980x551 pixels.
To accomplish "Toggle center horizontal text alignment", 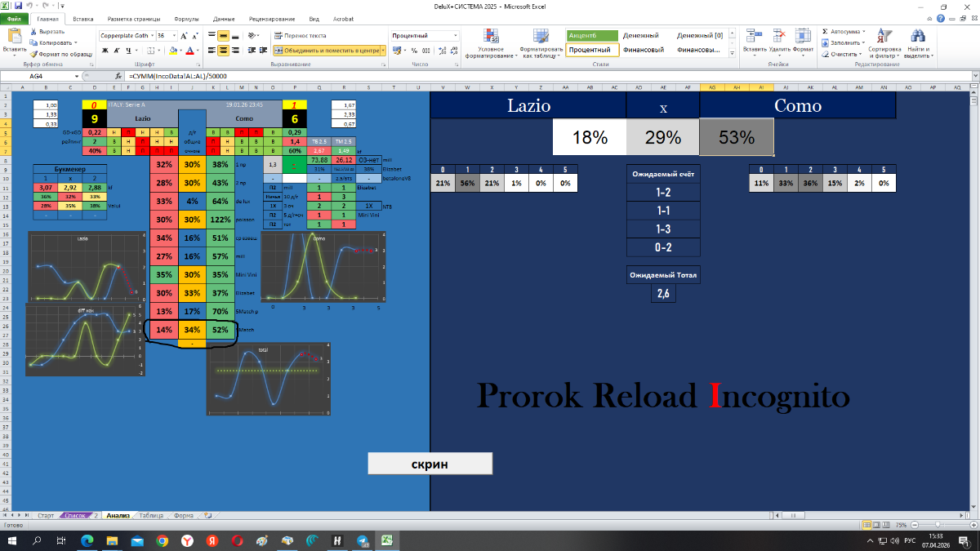I will tap(224, 50).
